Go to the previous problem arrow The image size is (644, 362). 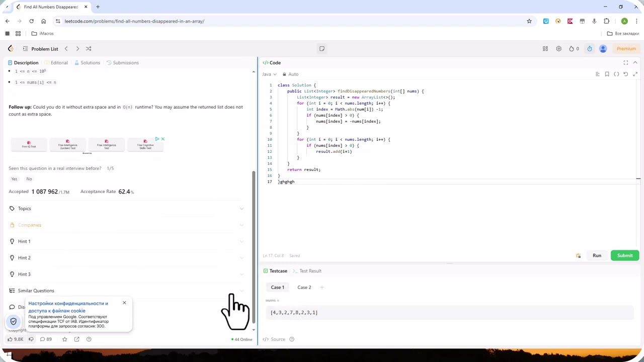point(66,49)
